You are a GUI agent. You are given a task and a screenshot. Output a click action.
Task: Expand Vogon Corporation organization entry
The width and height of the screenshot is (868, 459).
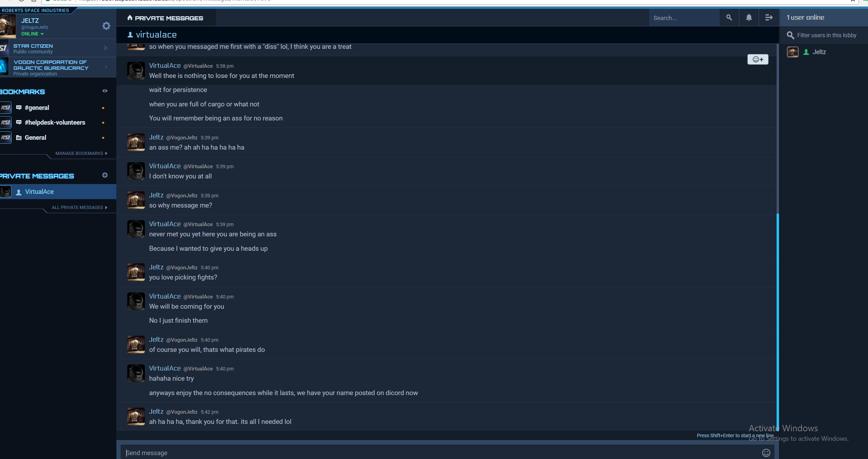58,67
